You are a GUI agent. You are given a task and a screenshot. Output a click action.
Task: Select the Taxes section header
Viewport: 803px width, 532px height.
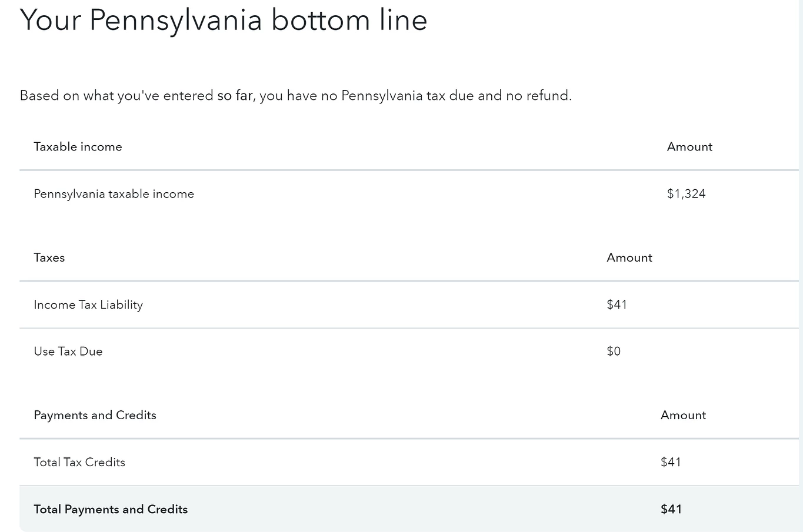pos(49,257)
